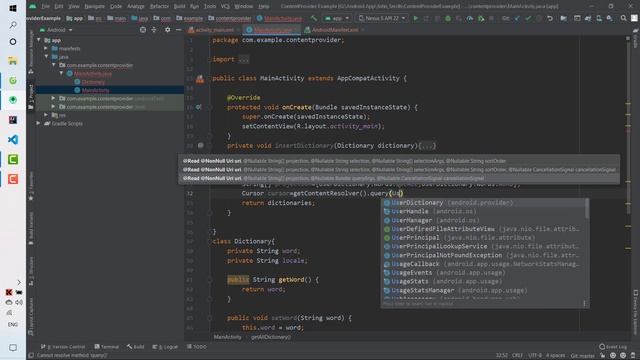Select UsageStatsManager in completion list
The width and height of the screenshot is (640, 360).
click(x=483, y=291)
